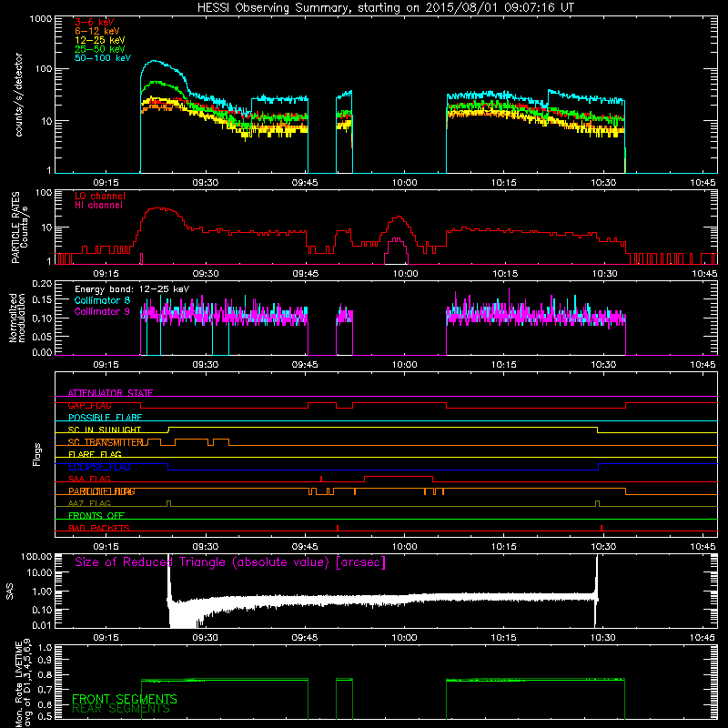Click the 10:45 time label under SAS panel
The height and width of the screenshot is (728, 728).
tap(703, 638)
